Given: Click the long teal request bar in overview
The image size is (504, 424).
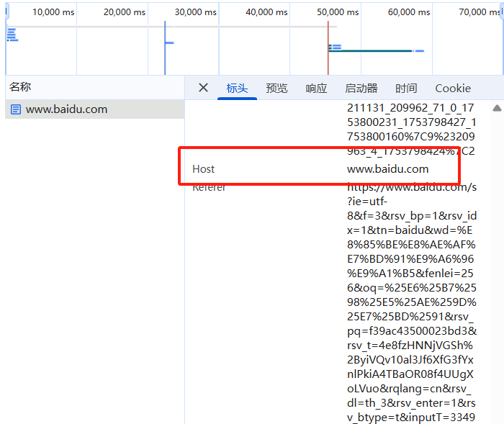Looking at the screenshot, I should [x=370, y=51].
